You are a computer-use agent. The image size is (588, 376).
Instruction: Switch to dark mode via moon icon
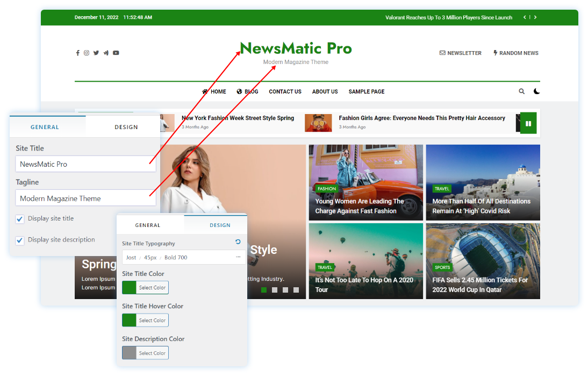tap(536, 91)
